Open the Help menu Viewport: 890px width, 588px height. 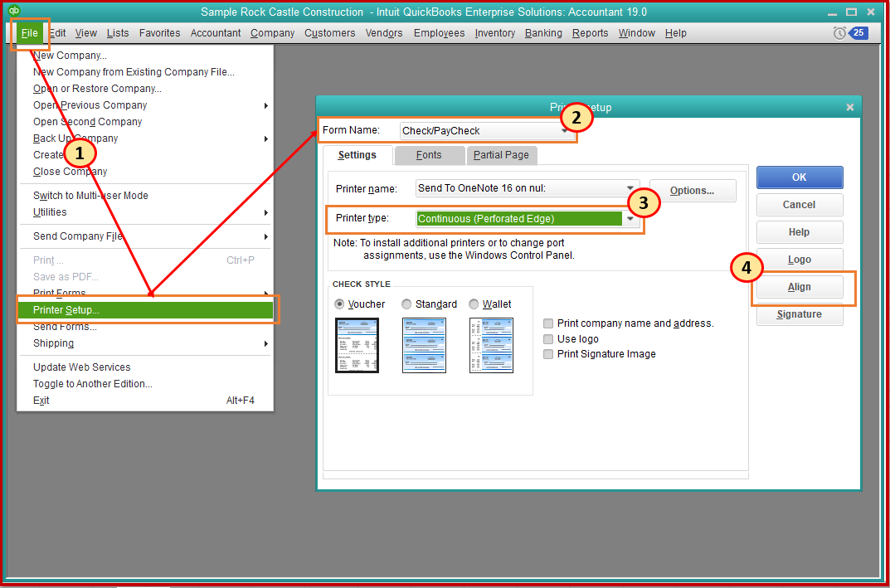675,33
